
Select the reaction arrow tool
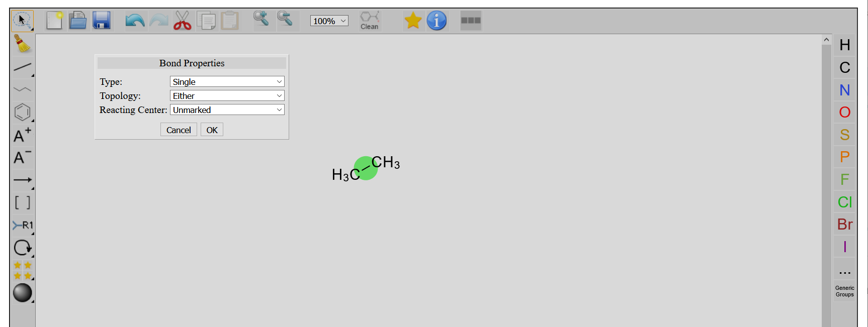[22, 180]
